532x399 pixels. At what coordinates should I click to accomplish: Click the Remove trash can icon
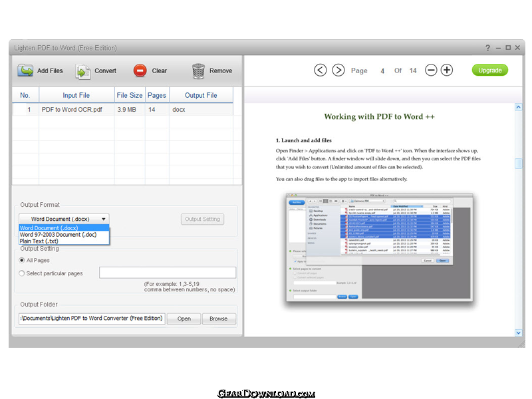[x=198, y=71]
